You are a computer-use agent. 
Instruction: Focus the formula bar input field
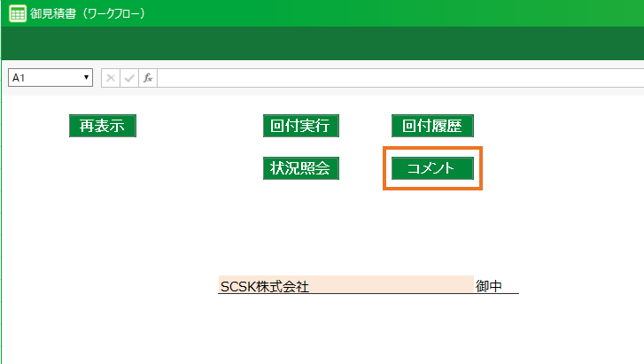(399, 78)
